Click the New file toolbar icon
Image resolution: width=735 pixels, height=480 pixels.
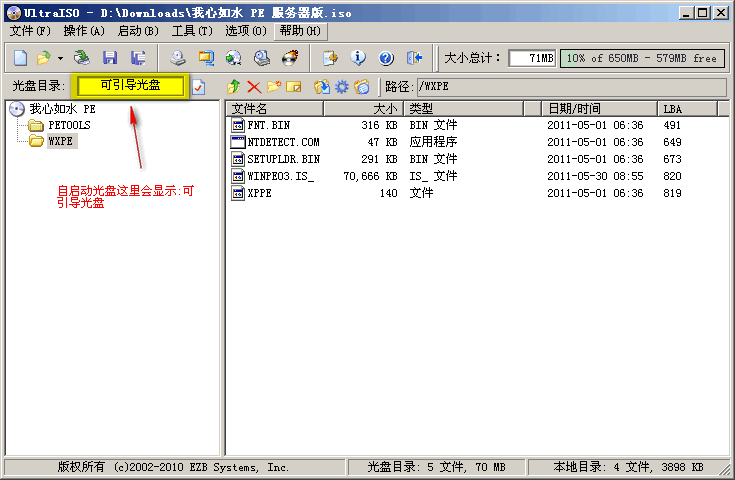click(20, 58)
